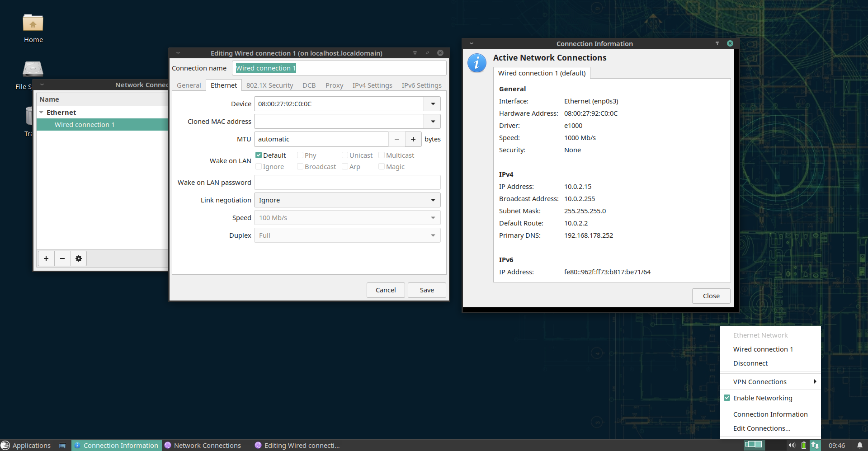Click the remove connection minus button
Viewport: 868px width, 451px height.
(x=62, y=258)
